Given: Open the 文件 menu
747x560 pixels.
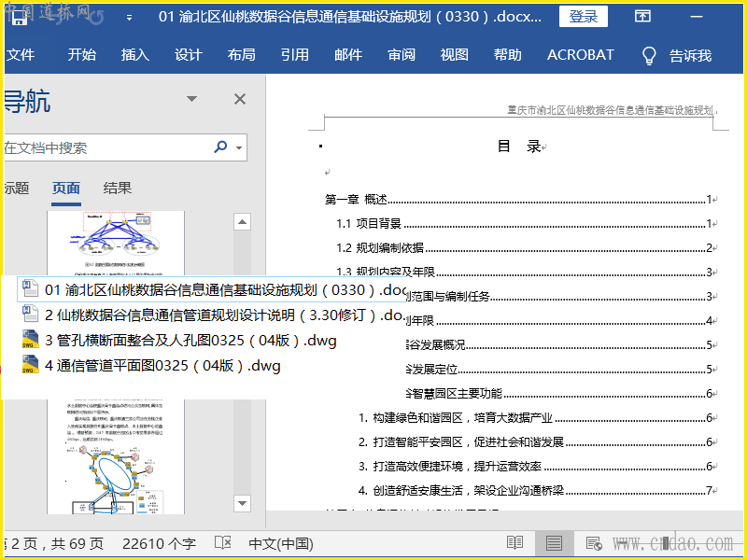Looking at the screenshot, I should click(x=21, y=55).
